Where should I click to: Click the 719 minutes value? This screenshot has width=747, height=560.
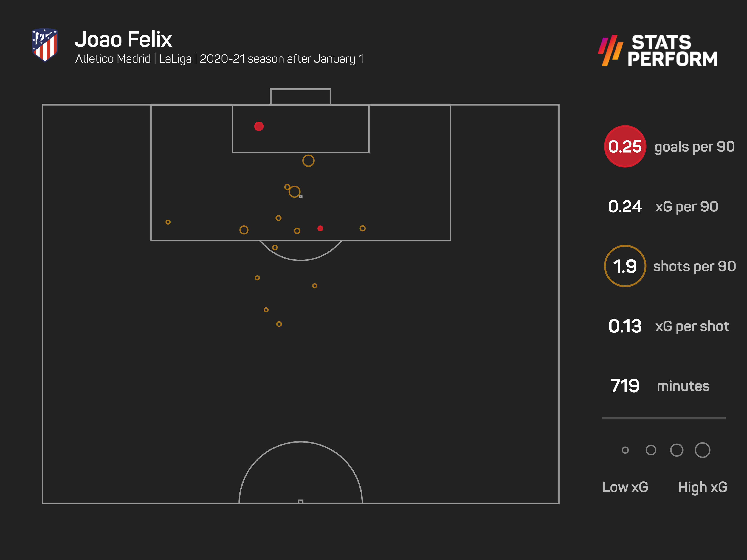click(625, 386)
